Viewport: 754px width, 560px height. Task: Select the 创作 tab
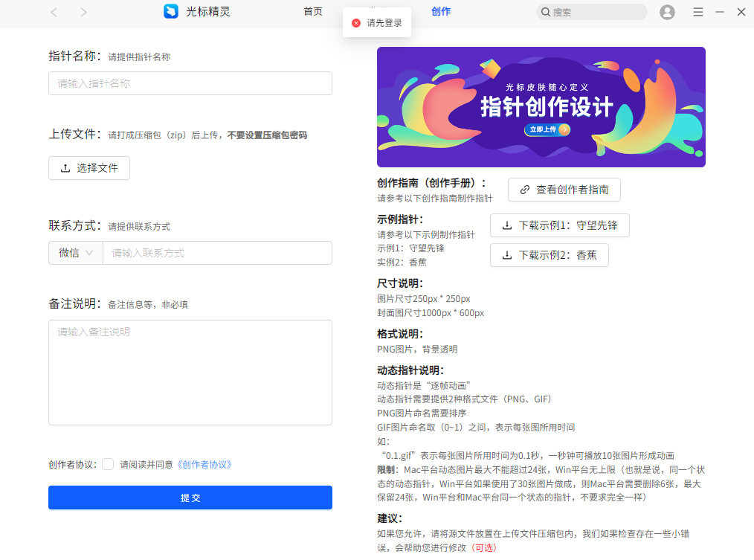pos(441,12)
